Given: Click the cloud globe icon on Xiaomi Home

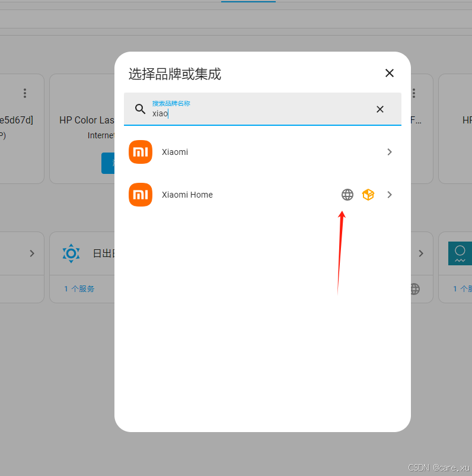Looking at the screenshot, I should point(347,195).
